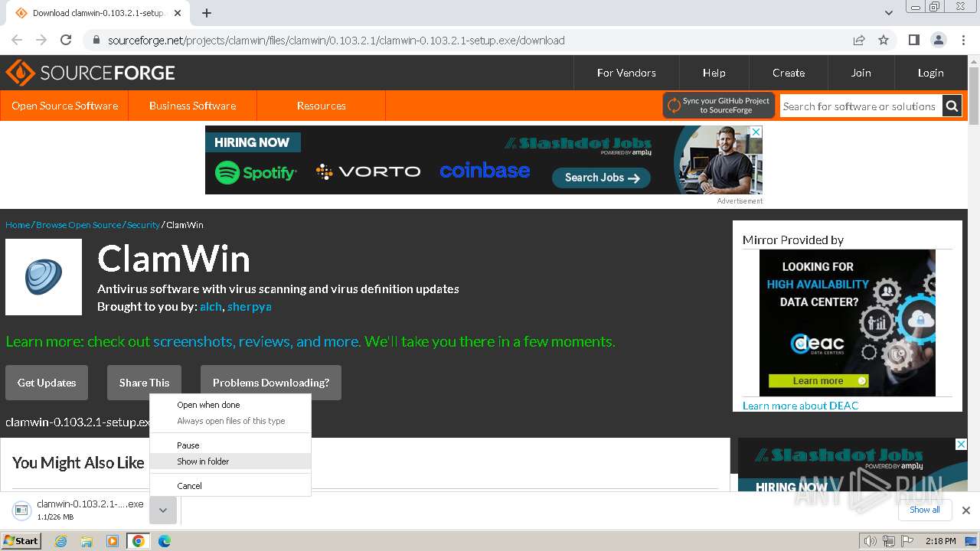Reload the page

66,40
